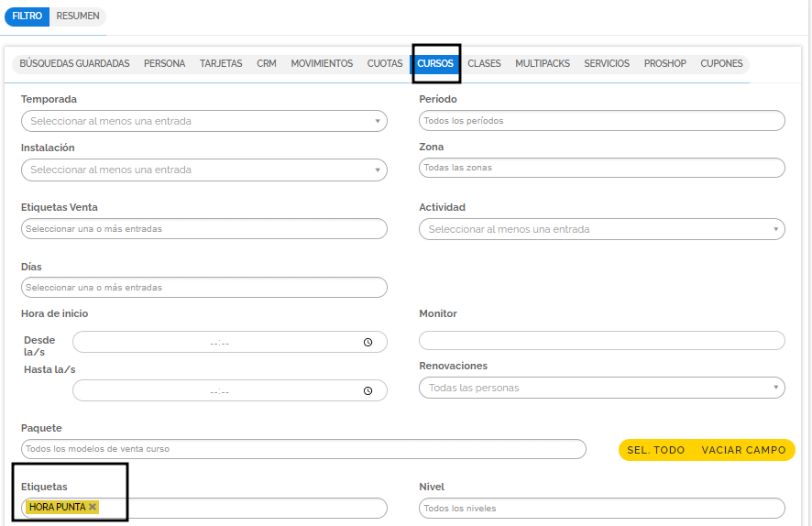Click the Etiquetas Venta field
The height and width of the screenshot is (526, 812).
pos(204,229)
